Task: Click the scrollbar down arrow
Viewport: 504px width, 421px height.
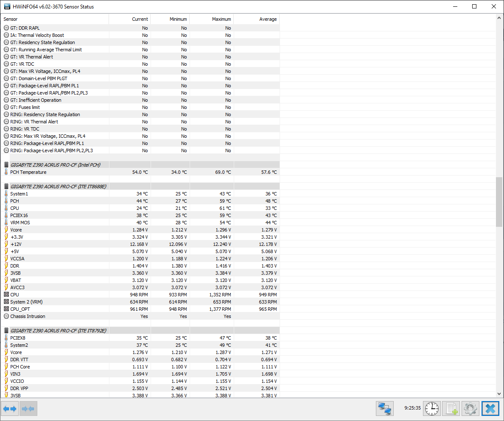Action: 499,394
